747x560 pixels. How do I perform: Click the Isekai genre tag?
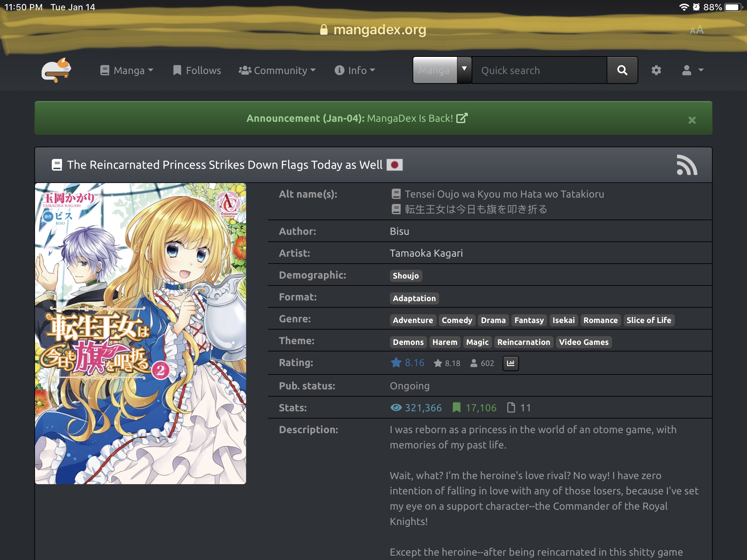[563, 320]
